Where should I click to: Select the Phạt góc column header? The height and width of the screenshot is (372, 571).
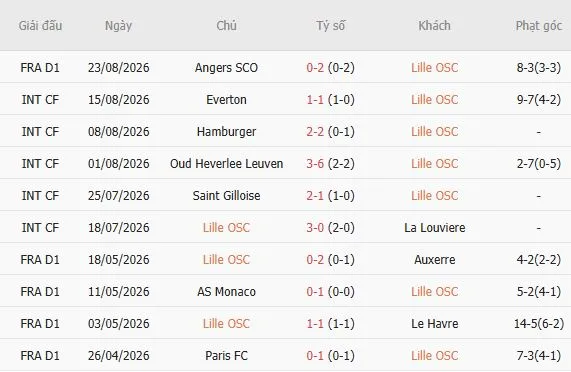tap(539, 25)
